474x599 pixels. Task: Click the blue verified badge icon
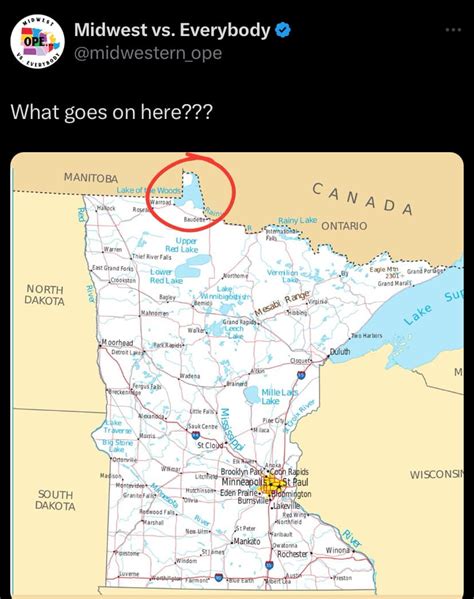(283, 30)
